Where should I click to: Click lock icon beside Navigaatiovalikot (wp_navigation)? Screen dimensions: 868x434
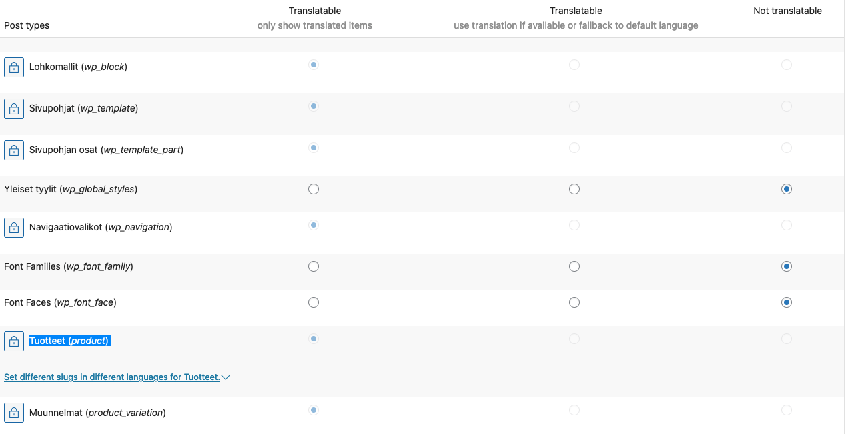14,228
